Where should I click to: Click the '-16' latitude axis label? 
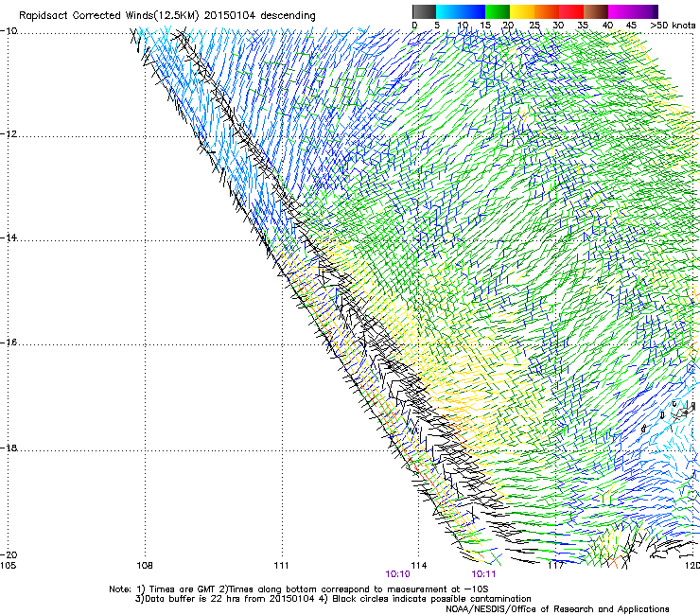point(9,343)
